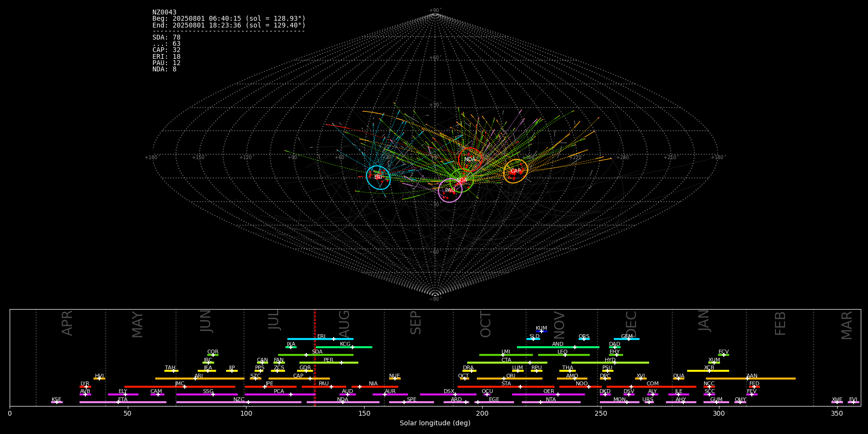Click the EVI shower bar
This screenshot has height=434, width=868.
854,402
